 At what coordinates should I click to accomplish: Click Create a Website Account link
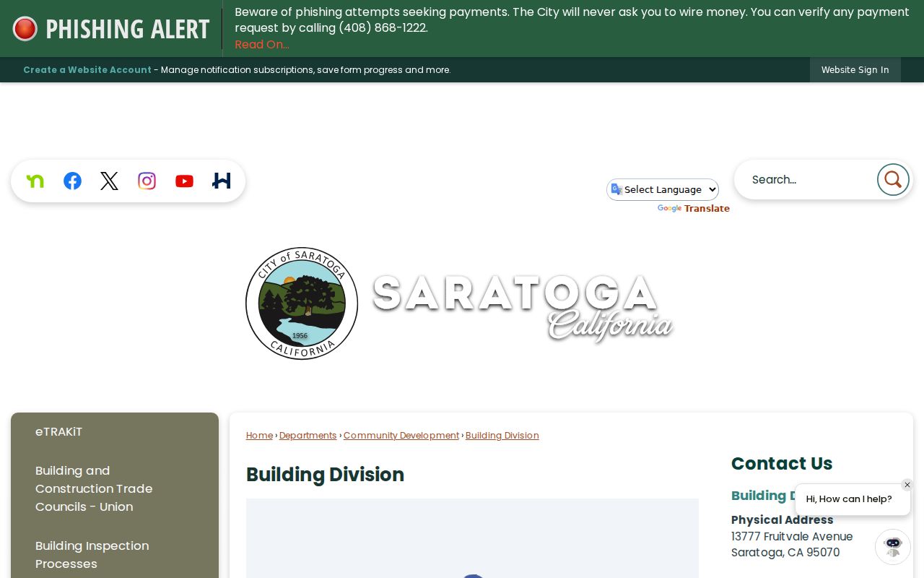click(87, 70)
